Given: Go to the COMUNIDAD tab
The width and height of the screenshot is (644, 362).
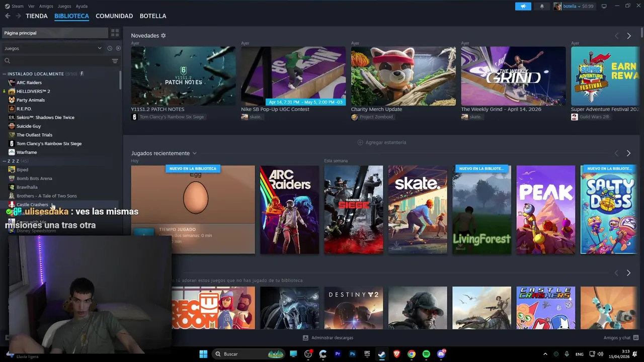Looking at the screenshot, I should tap(114, 16).
